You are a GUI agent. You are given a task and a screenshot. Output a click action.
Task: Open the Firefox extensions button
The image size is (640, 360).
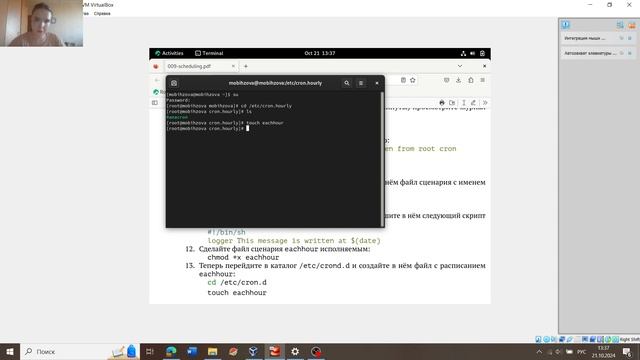[x=471, y=80]
